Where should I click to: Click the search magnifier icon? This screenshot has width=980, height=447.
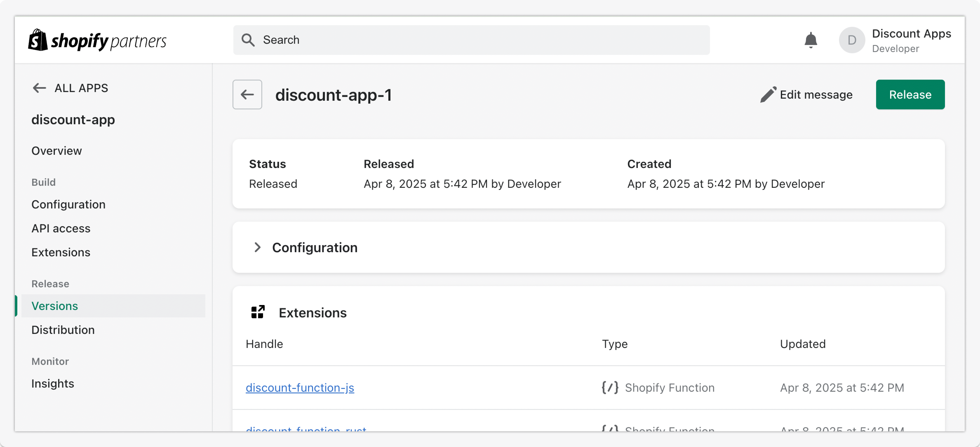point(248,40)
